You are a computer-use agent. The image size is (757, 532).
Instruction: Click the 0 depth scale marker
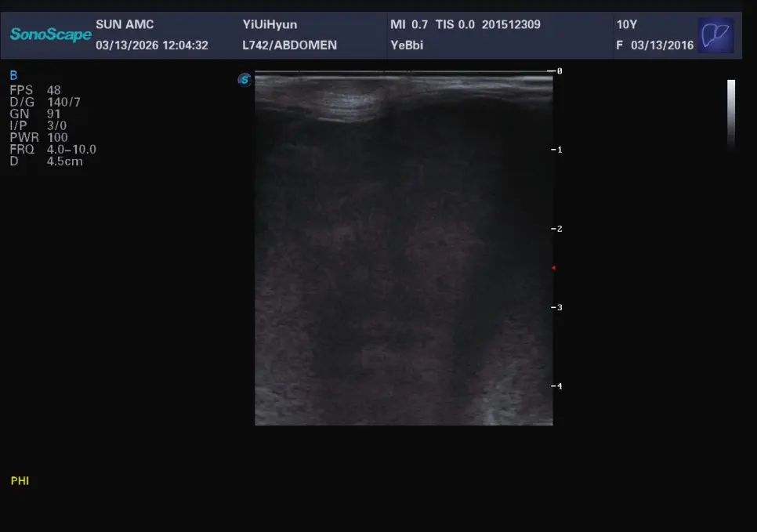tap(559, 71)
